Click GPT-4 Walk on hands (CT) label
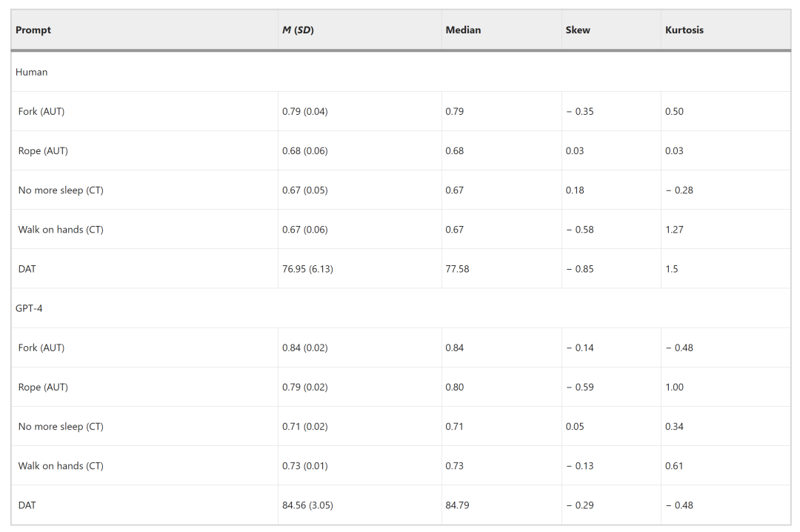Viewport: 800px width, 532px height. pyautogui.click(x=61, y=465)
